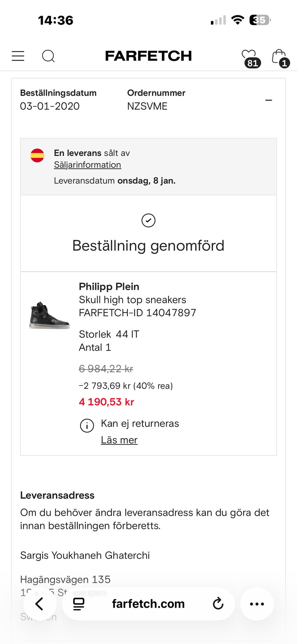Open the shopping bag icon
This screenshot has width=297, height=644.
point(279,57)
